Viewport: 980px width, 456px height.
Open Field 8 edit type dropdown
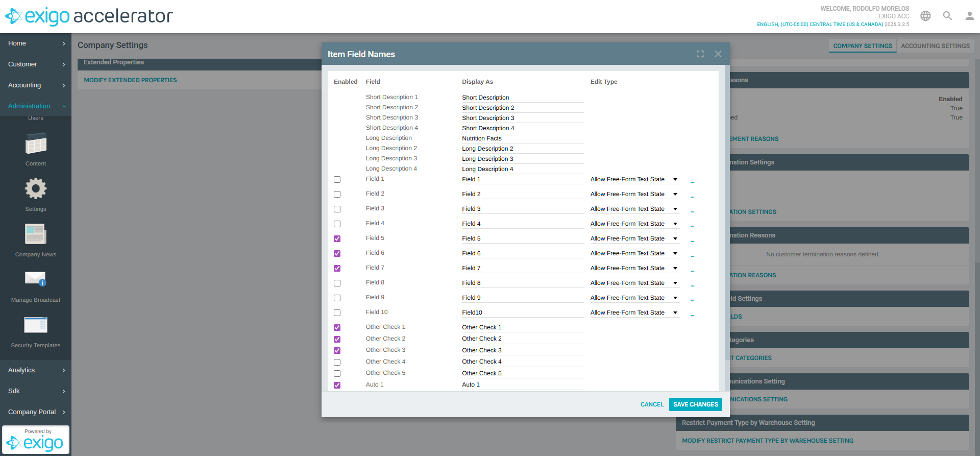[634, 283]
